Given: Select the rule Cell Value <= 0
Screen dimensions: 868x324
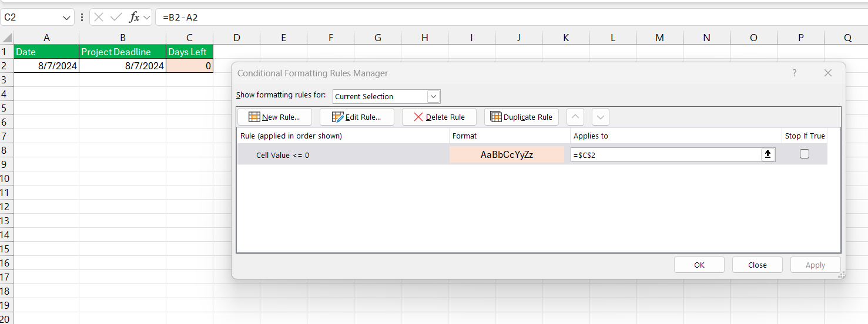Looking at the screenshot, I should 283,155.
